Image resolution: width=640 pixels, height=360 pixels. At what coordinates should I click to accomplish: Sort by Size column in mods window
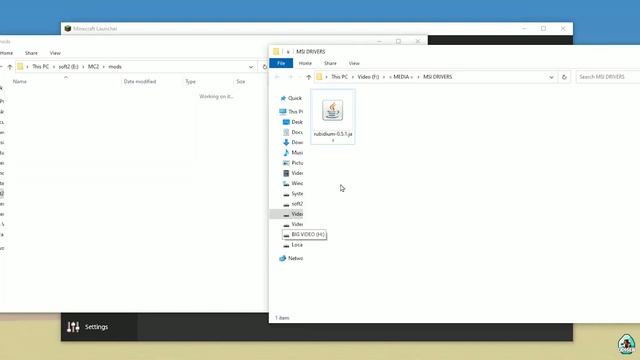pyautogui.click(x=241, y=82)
